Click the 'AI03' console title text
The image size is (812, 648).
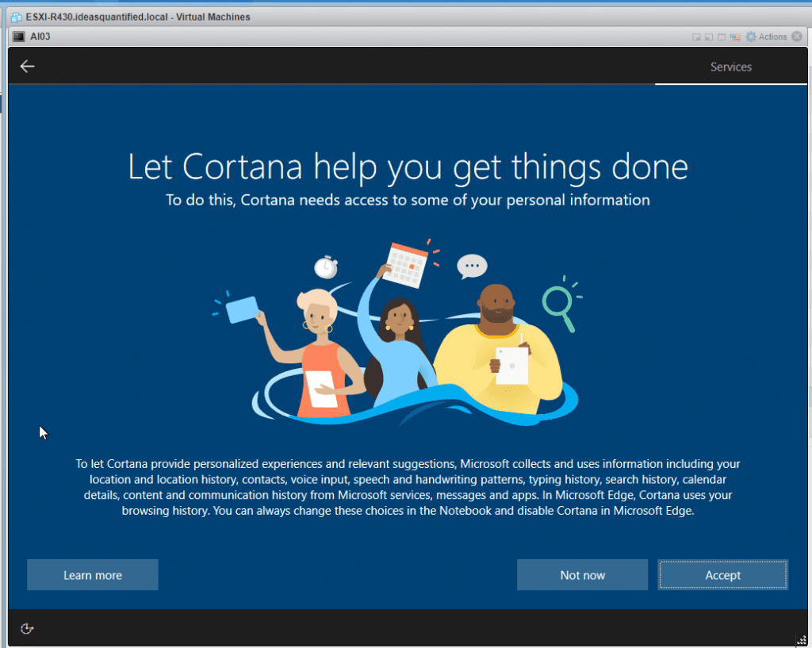[40, 36]
